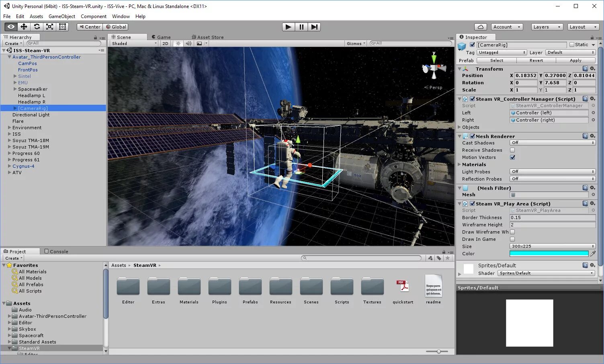Click the Step frame button
The height and width of the screenshot is (364, 604).
click(314, 27)
